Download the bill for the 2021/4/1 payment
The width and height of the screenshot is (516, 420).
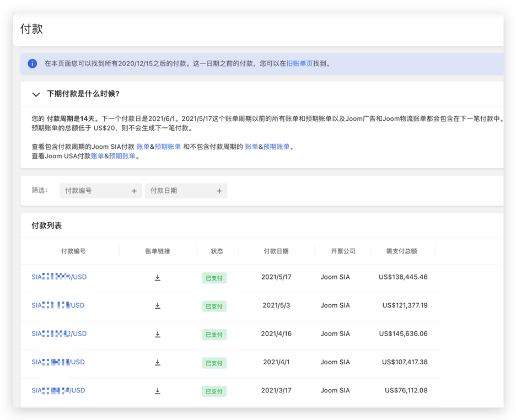coord(157,362)
